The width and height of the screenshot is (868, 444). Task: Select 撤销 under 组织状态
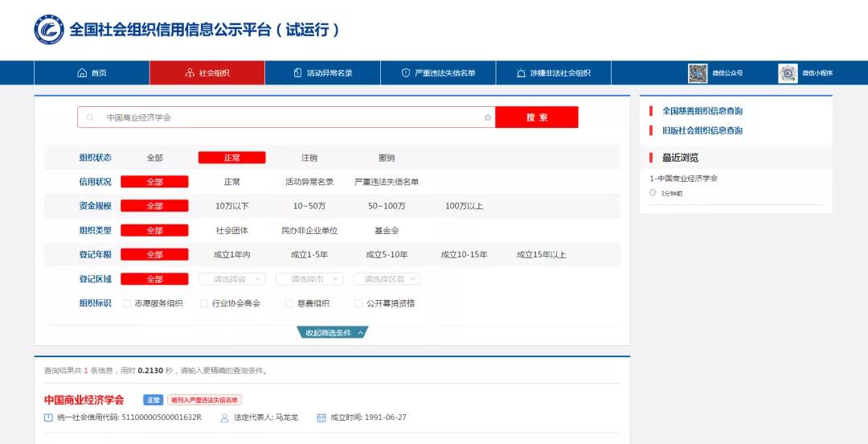point(387,158)
